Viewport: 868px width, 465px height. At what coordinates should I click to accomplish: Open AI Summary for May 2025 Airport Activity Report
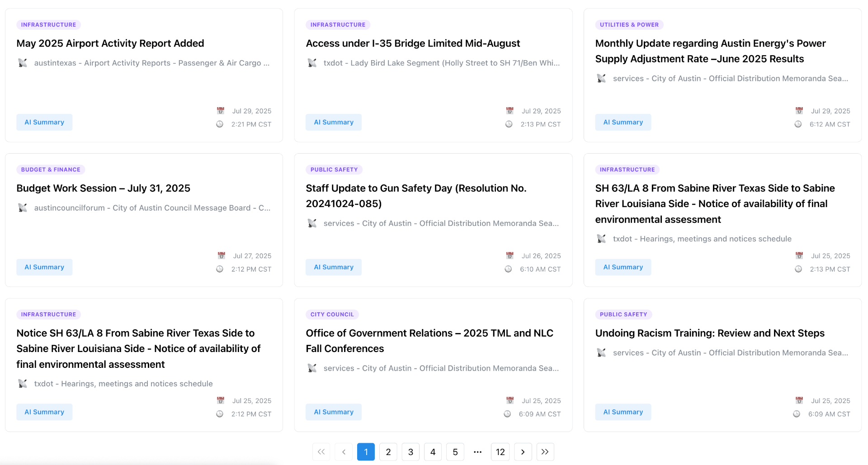click(x=44, y=122)
